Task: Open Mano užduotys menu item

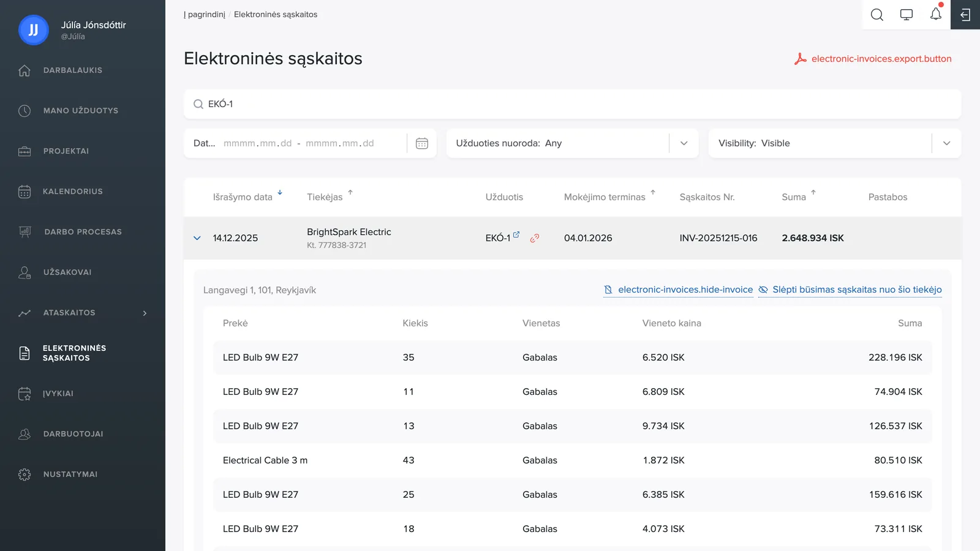Action: coord(81,111)
